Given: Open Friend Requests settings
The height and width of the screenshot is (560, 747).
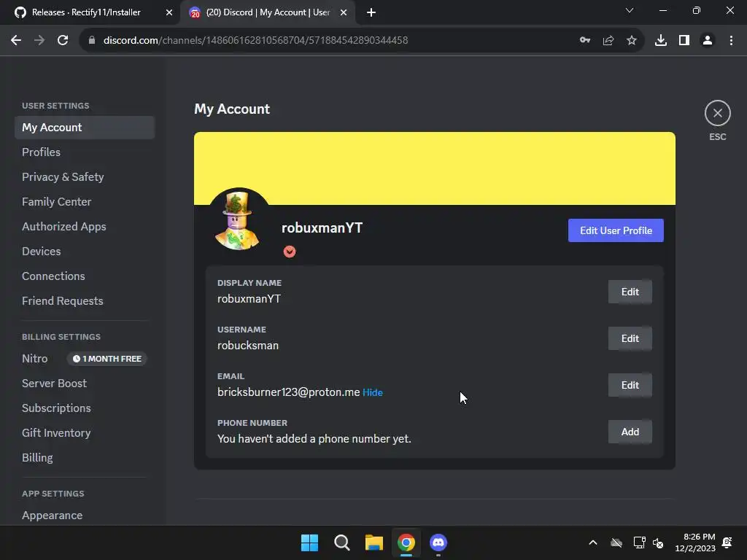Looking at the screenshot, I should point(85,301).
